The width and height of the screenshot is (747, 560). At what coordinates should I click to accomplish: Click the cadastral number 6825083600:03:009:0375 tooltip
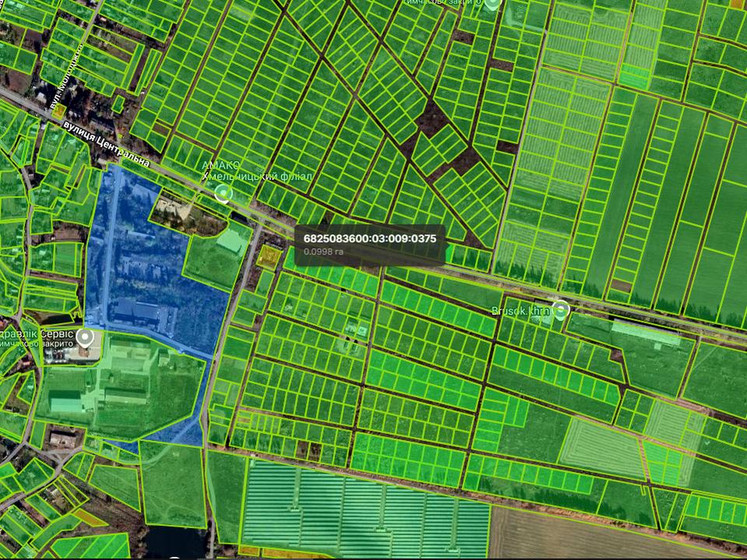[370, 239]
